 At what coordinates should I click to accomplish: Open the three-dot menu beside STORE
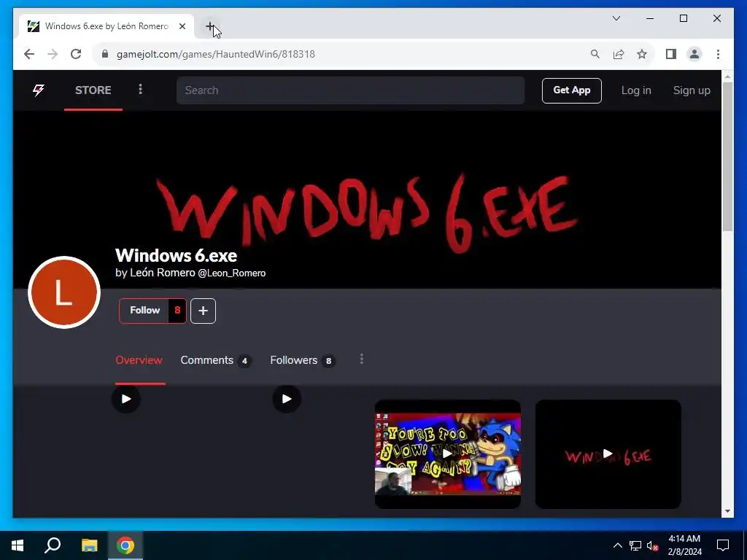[140, 90]
